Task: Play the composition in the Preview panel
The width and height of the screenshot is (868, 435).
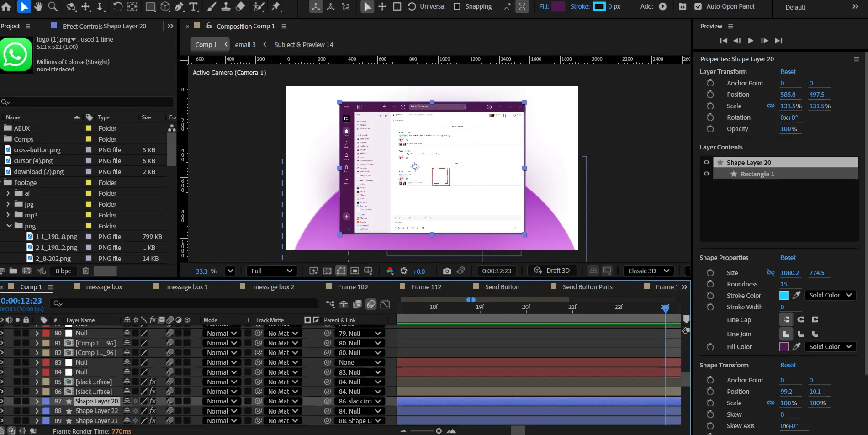Action: (x=751, y=41)
